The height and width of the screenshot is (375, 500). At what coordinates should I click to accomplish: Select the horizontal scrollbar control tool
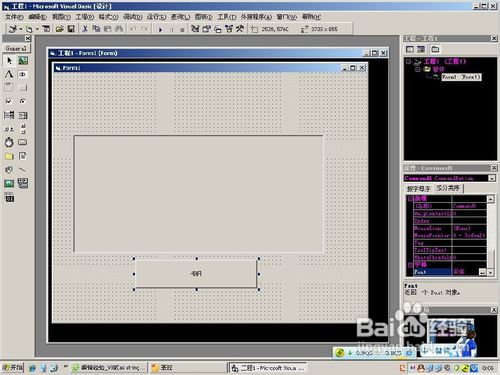(x=9, y=129)
